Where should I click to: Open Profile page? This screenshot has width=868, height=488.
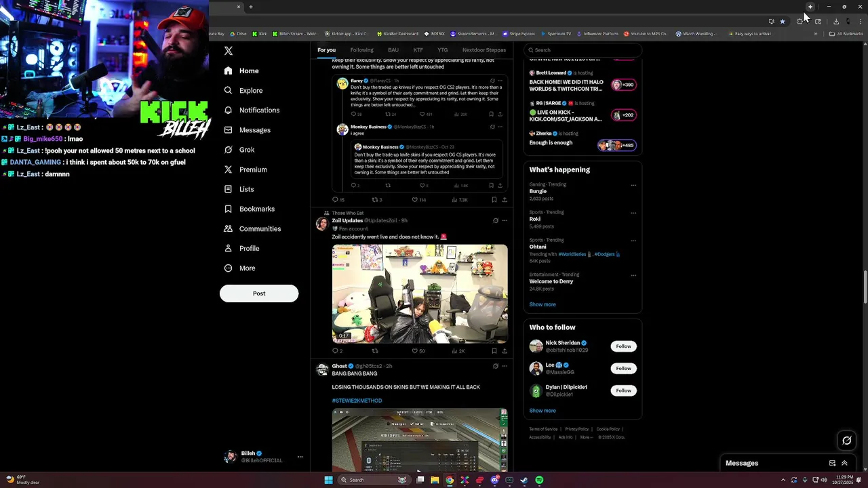(241, 248)
